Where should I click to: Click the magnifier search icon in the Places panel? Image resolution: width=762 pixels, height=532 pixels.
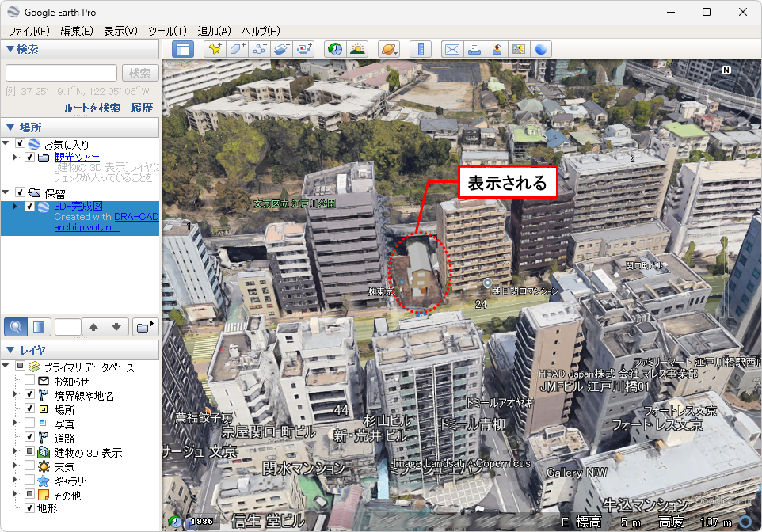click(x=16, y=327)
